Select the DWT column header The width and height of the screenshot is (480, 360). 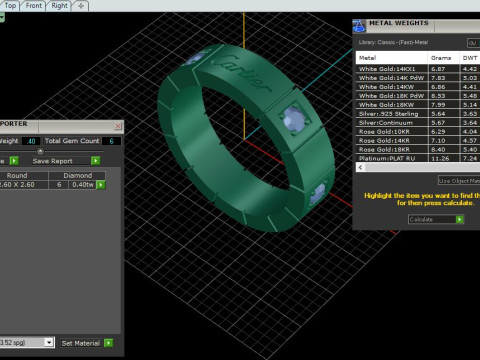(x=470, y=58)
